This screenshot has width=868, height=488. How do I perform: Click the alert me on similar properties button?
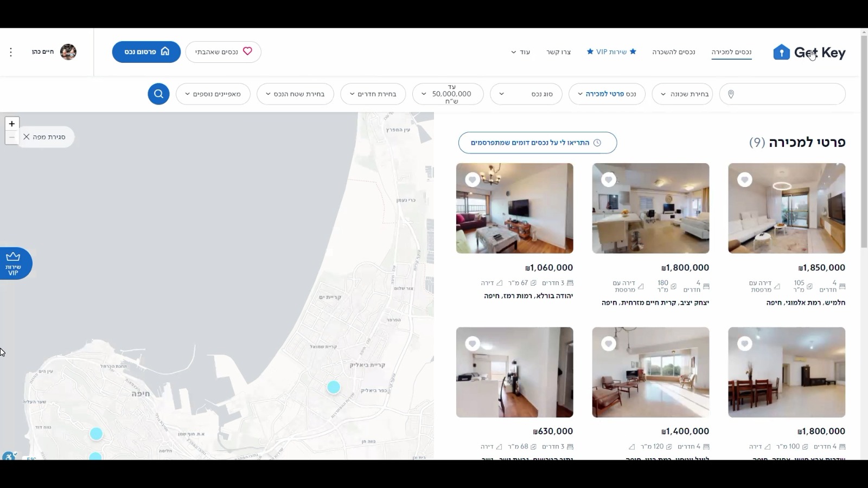(538, 143)
